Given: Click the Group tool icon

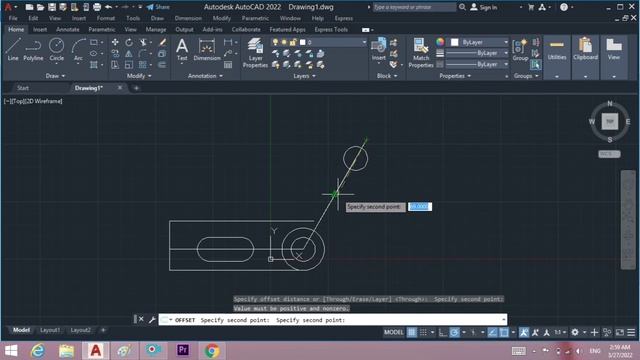Looking at the screenshot, I should point(520,50).
